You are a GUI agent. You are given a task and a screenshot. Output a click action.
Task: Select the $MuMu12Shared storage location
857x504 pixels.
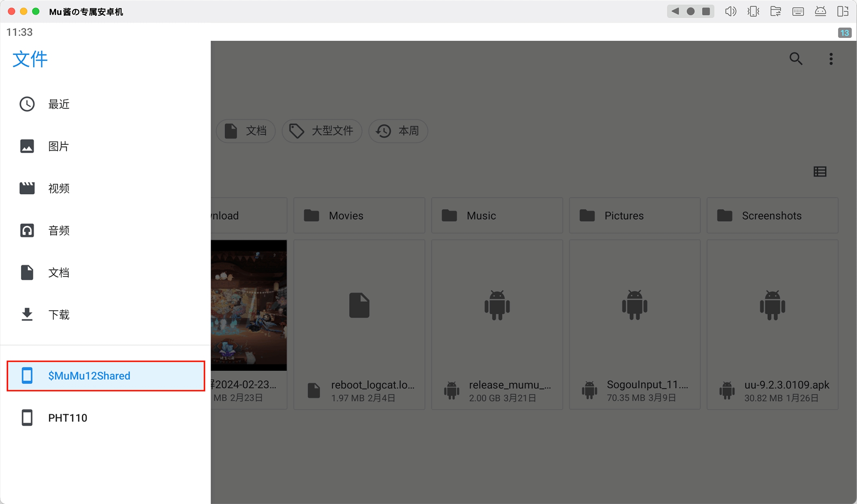106,376
